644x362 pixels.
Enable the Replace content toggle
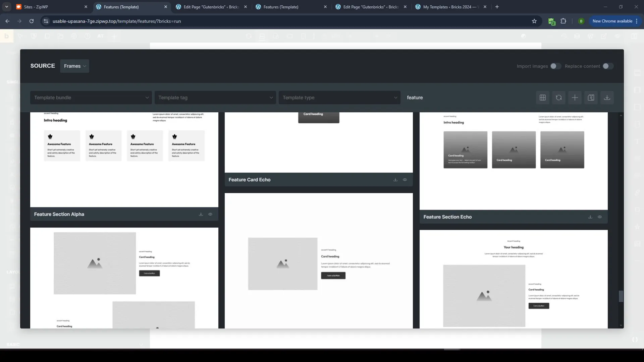(x=608, y=66)
